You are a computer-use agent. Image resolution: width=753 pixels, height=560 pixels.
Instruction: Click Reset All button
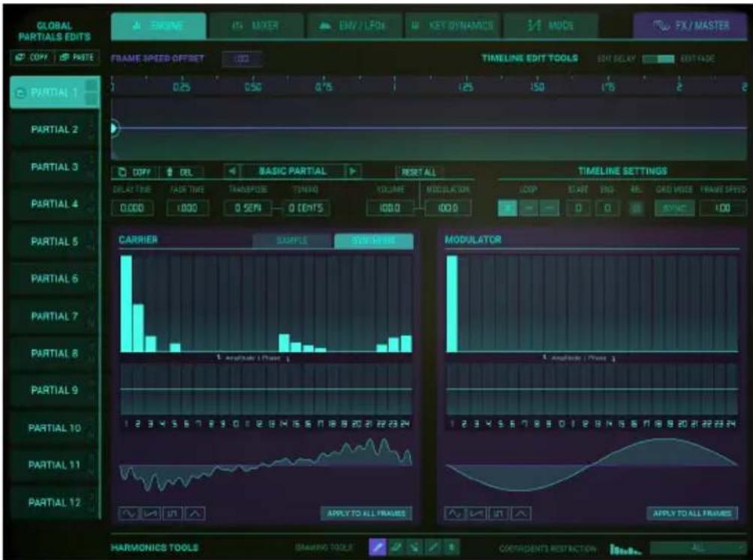419,172
